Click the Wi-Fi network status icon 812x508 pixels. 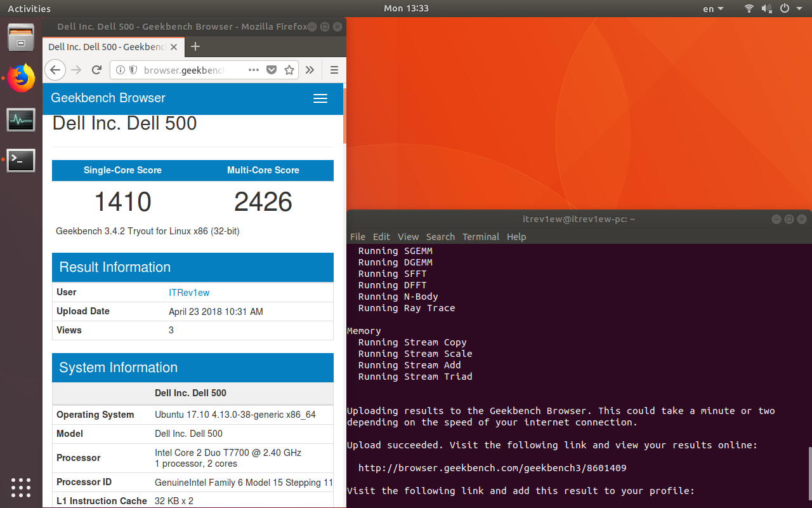point(749,8)
